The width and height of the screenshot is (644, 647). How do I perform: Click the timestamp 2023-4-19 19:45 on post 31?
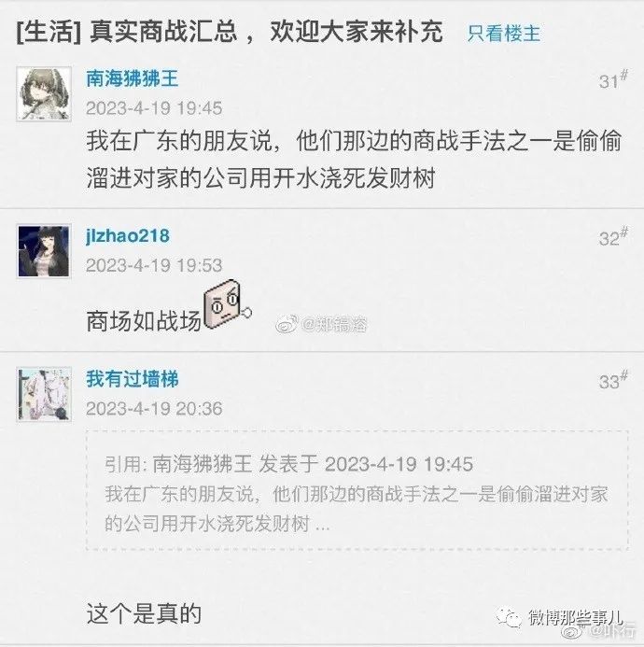click(154, 108)
